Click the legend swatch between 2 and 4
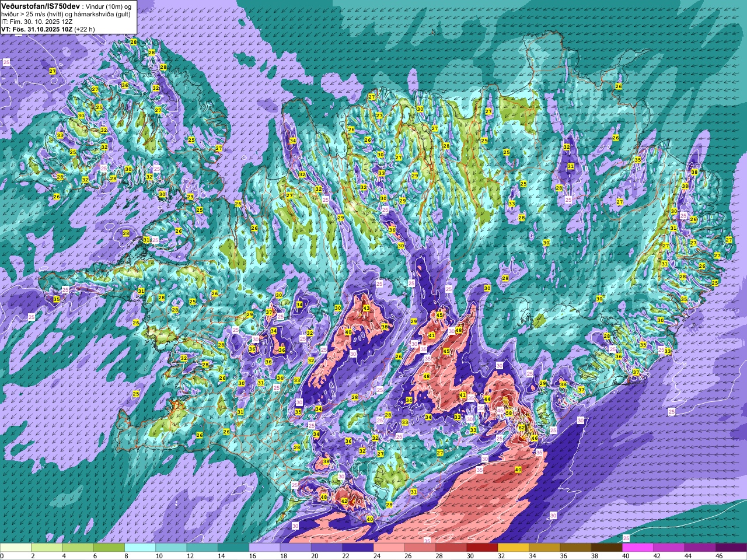This screenshot has height=560, width=747. tap(47, 548)
